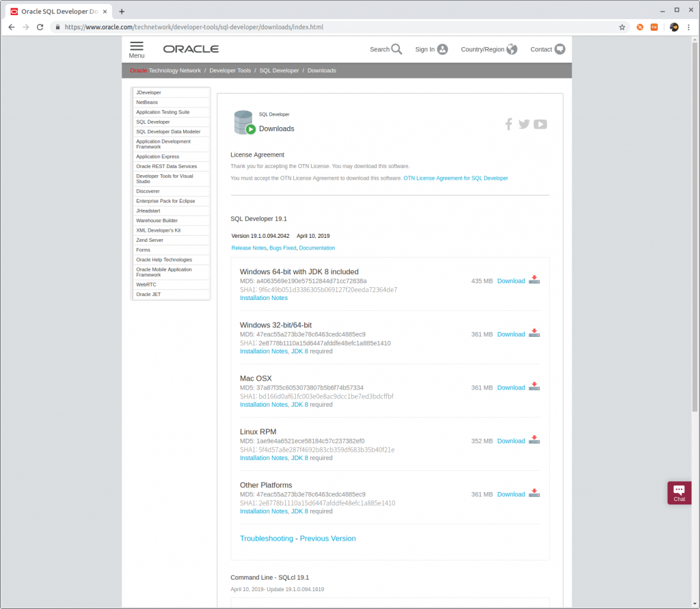Click Technology Network breadcrumb
Screen dimensions: 700x609
(174, 70)
